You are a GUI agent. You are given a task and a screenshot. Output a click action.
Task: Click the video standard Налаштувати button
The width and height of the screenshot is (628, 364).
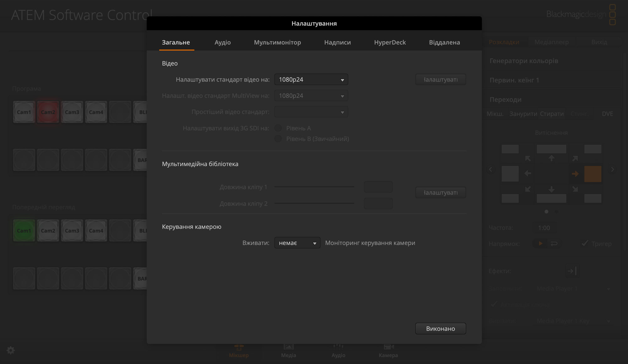tap(441, 79)
